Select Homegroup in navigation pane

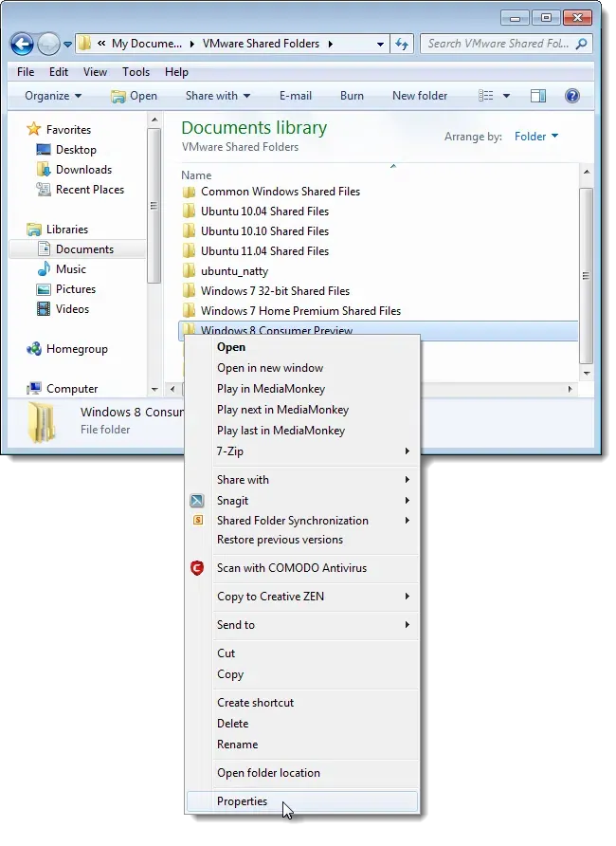[77, 349]
